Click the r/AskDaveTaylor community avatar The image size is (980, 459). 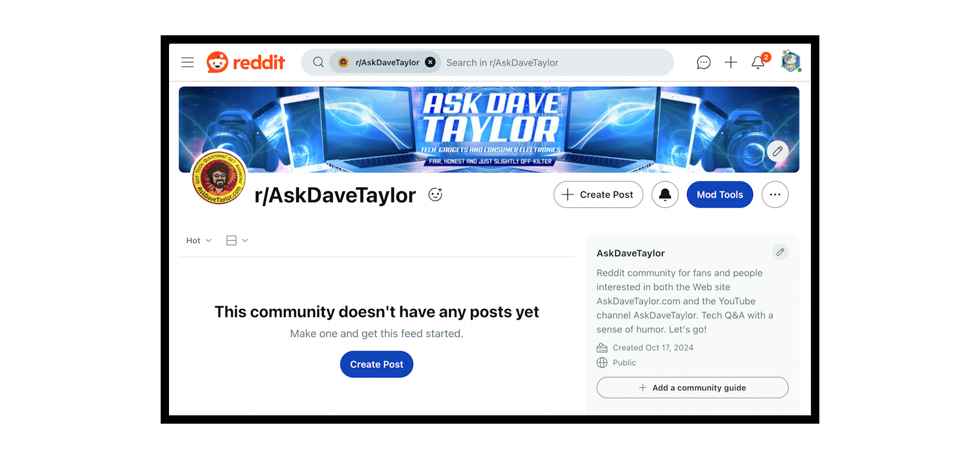(x=218, y=178)
